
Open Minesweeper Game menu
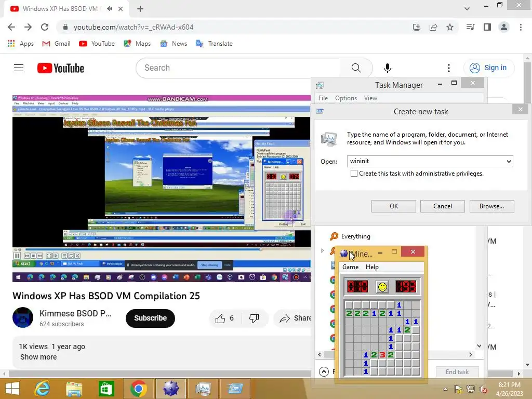351,267
